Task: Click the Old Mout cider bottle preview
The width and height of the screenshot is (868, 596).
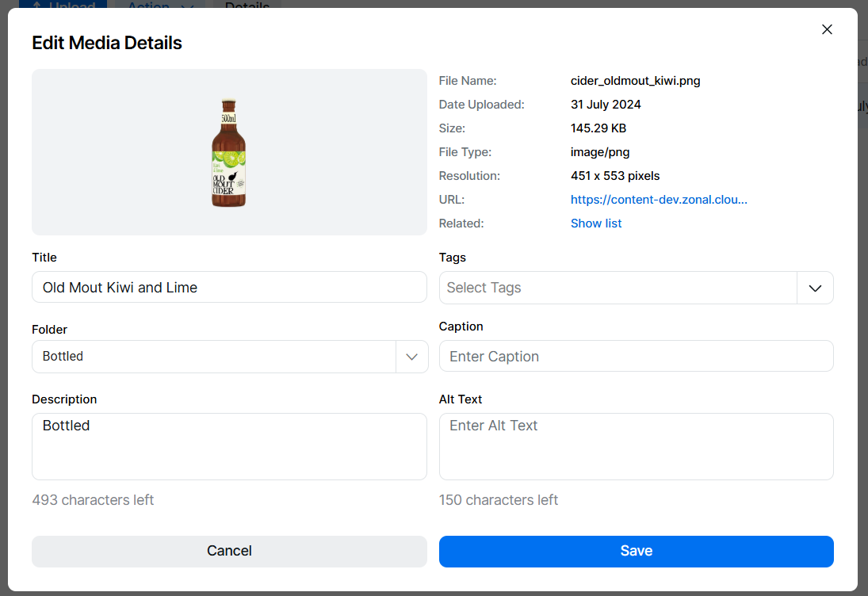Action: 228,152
